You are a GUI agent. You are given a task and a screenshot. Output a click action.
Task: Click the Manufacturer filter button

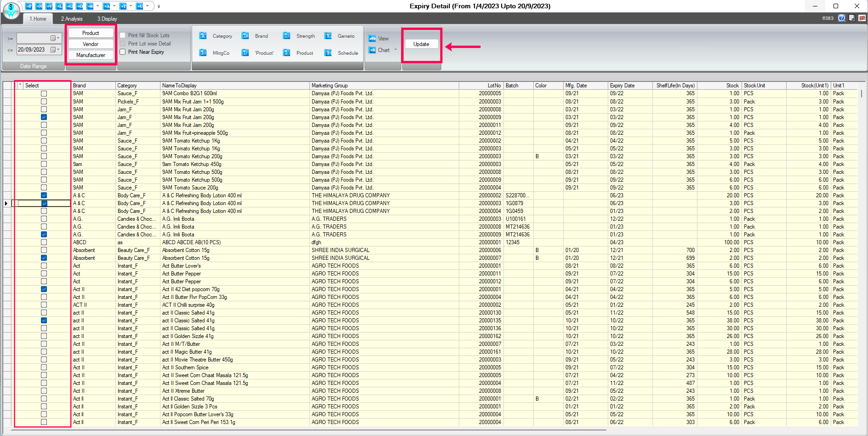(91, 55)
